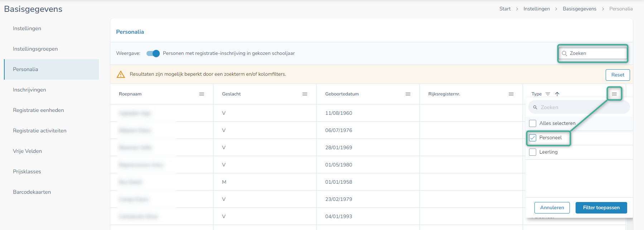Click the filter icon next to Type
Screen dimensions: 644x230
(548, 94)
